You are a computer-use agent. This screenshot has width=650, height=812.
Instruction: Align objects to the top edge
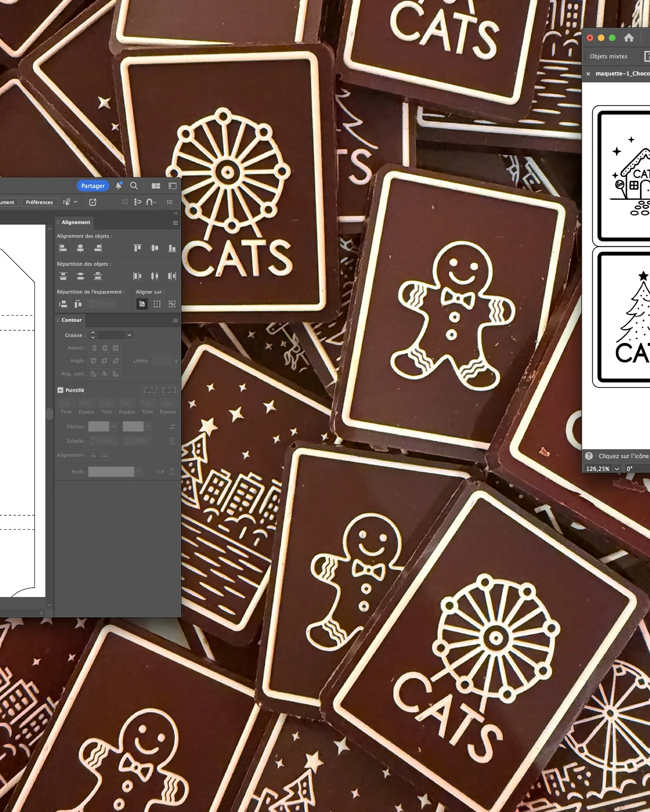coord(137,248)
